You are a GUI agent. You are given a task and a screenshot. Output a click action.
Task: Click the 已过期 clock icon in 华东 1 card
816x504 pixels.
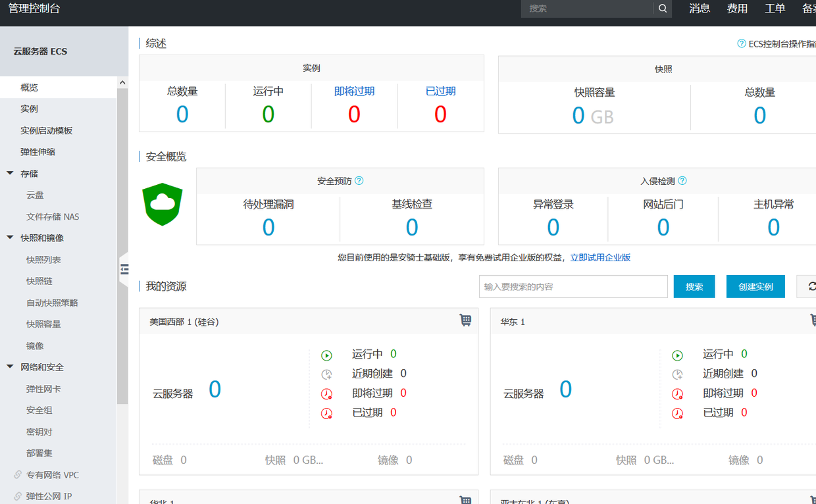tap(678, 413)
